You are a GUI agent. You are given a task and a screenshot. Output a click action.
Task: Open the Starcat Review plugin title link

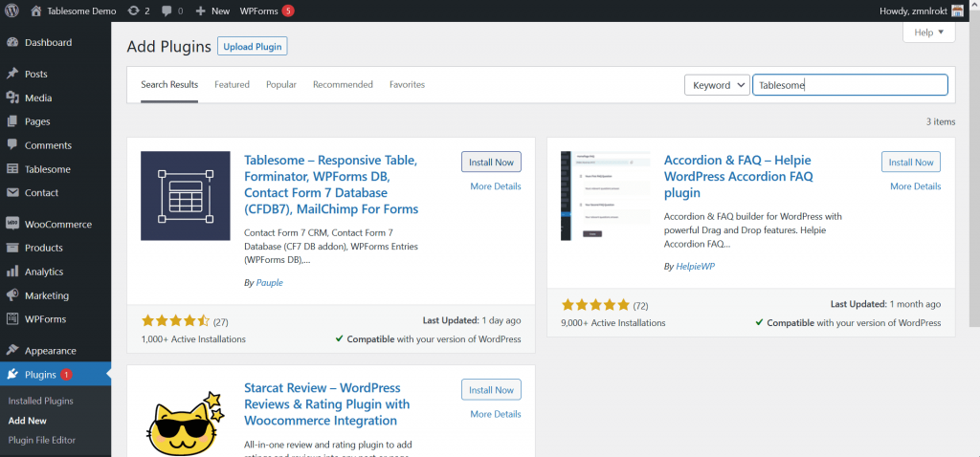click(x=327, y=403)
